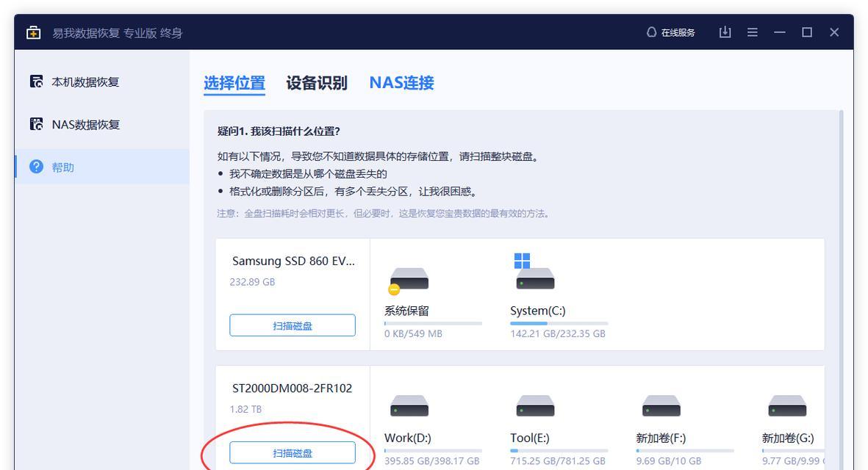Viewport: 868px width, 470px height.
Task: Select the 系统保留 drive icon
Action: click(x=409, y=280)
